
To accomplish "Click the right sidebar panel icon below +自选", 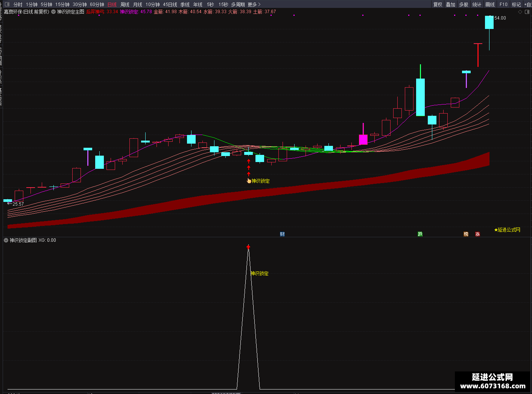I will (x=527, y=12).
